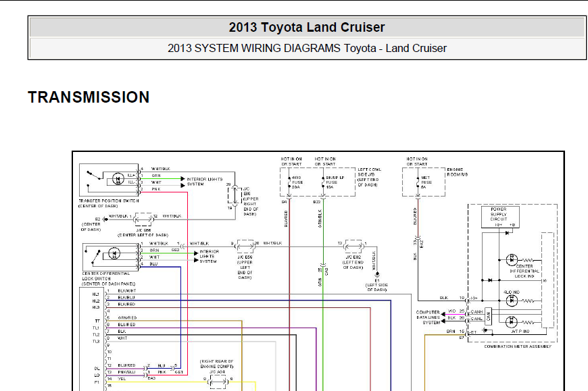
Task: Select the BK/UP LP FUSE 10A label
Action: [x=335, y=182]
